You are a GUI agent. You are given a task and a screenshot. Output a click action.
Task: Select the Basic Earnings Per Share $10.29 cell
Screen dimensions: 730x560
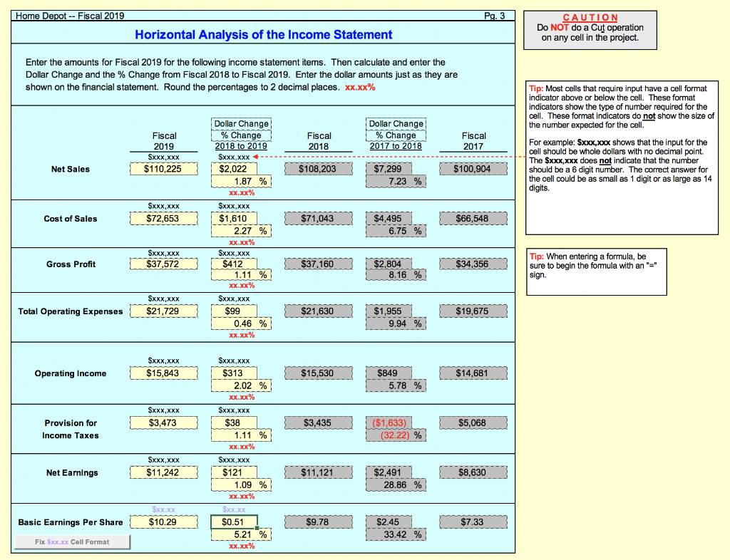[163, 522]
